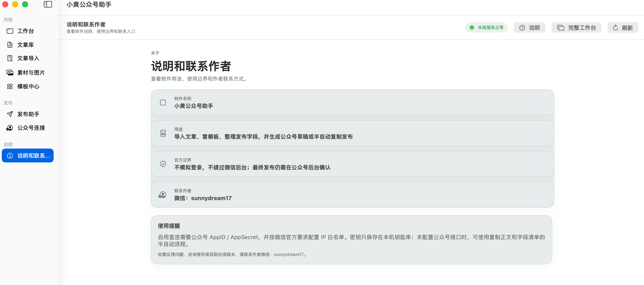Screen dimensions: 644x285
Task: Click the question mark icon in 说明
Action: pos(522,28)
